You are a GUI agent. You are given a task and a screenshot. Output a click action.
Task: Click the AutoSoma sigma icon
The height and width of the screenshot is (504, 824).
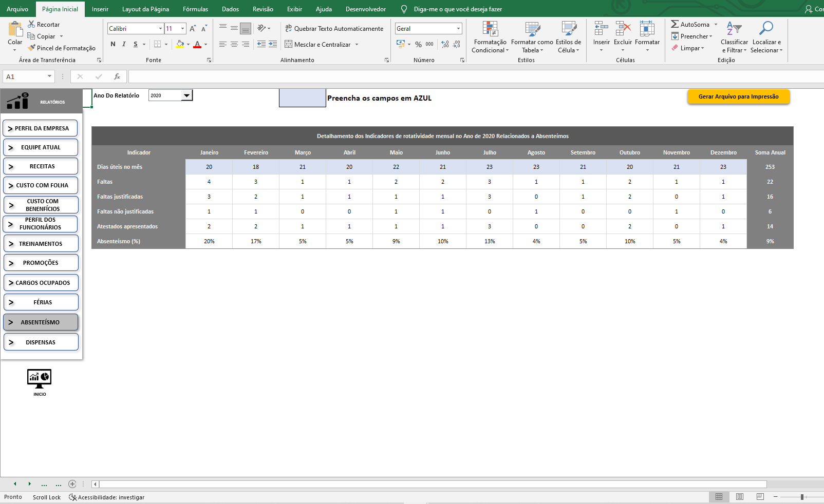pyautogui.click(x=675, y=24)
